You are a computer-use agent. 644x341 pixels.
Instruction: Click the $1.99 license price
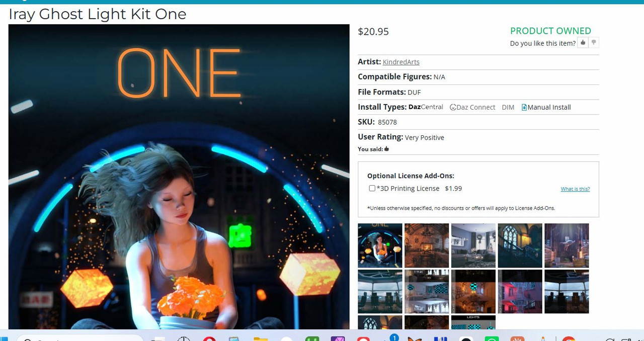[x=453, y=189]
